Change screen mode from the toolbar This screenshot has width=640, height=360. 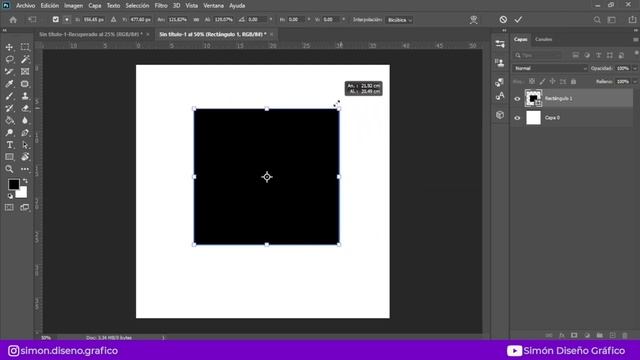point(25,208)
